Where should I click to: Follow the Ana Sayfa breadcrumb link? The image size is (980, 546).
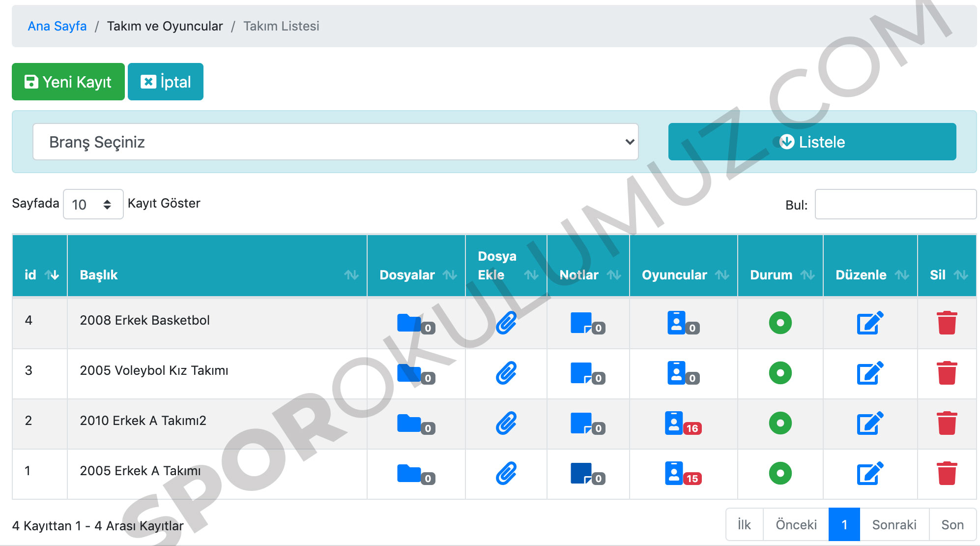coord(57,26)
